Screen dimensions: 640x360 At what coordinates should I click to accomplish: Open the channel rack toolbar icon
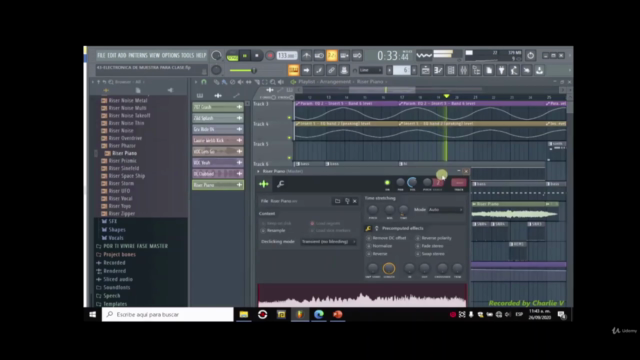(451, 71)
